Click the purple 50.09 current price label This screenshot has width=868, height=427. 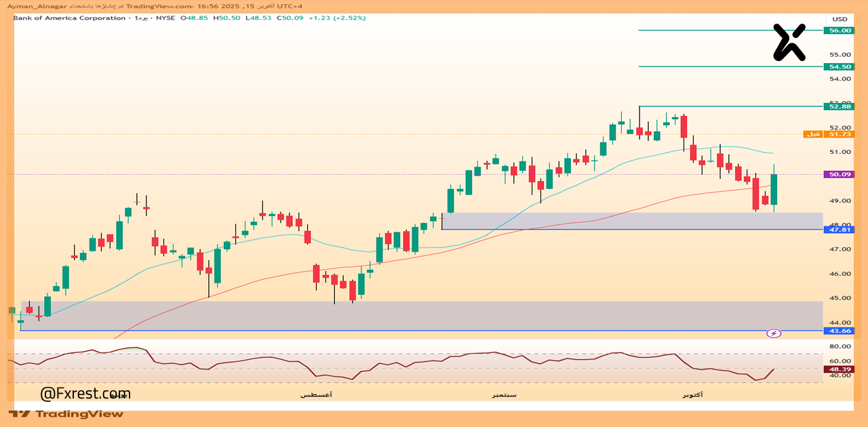coord(838,174)
